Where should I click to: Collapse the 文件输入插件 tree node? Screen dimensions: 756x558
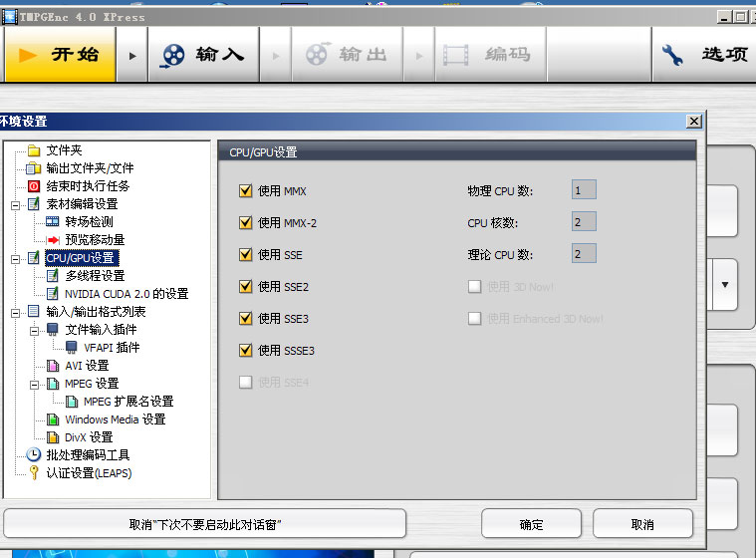point(34,332)
